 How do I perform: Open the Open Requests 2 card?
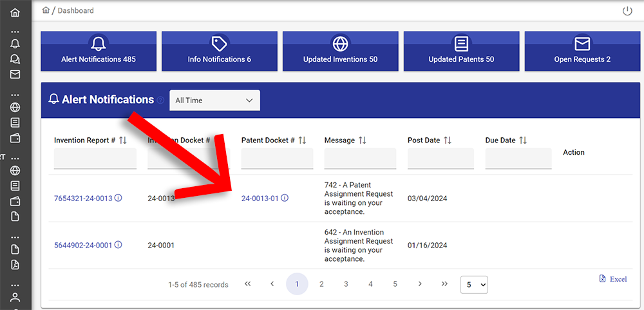click(x=582, y=52)
